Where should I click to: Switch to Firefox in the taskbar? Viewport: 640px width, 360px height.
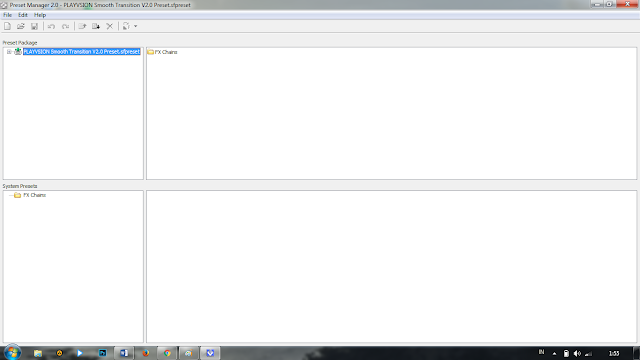(146, 353)
